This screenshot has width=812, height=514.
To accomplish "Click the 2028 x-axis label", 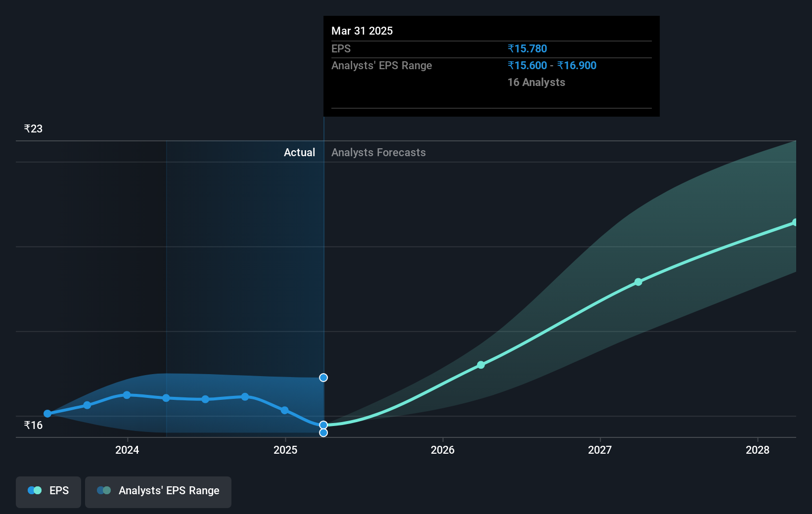I will click(758, 450).
